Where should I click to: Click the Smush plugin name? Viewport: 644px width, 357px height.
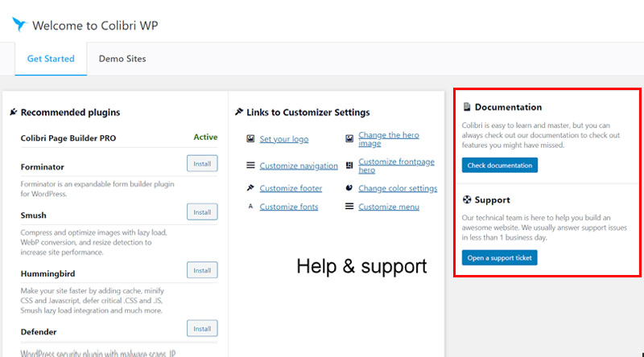click(33, 215)
